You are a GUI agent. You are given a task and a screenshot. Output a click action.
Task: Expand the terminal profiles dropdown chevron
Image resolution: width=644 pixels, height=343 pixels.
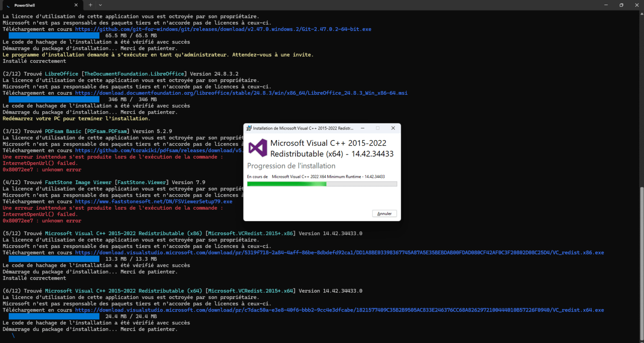coord(100,5)
